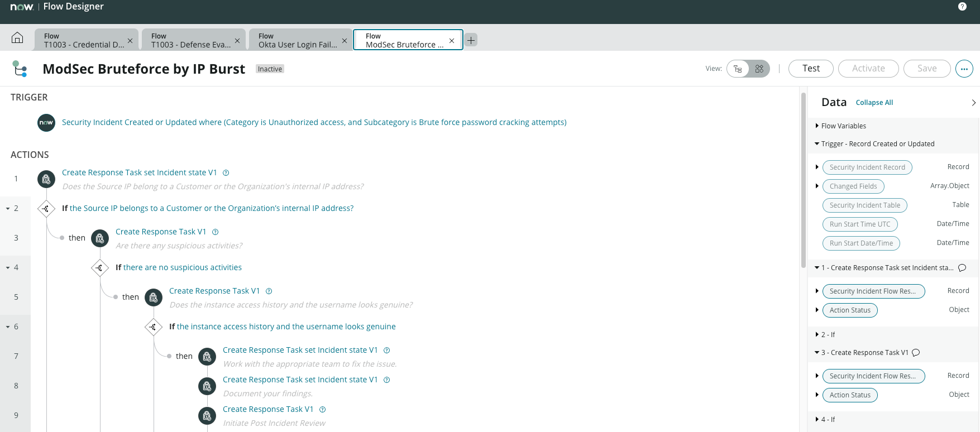Viewport: 980px width, 432px height.
Task: Go to the Flow Designer home icon
Action: tap(17, 37)
